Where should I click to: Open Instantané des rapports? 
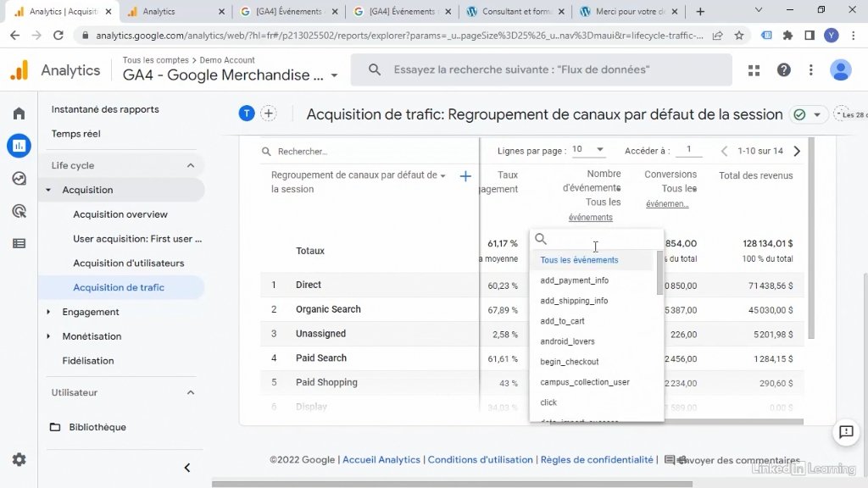point(105,109)
